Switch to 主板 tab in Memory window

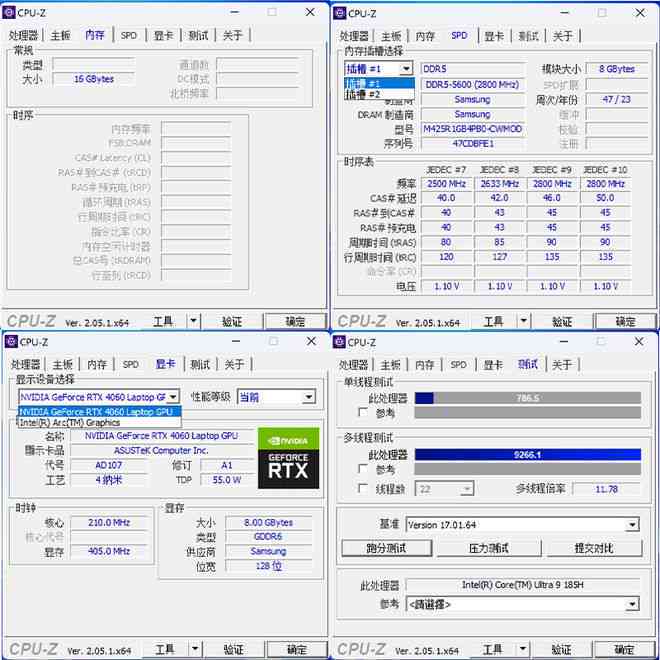click(x=60, y=35)
